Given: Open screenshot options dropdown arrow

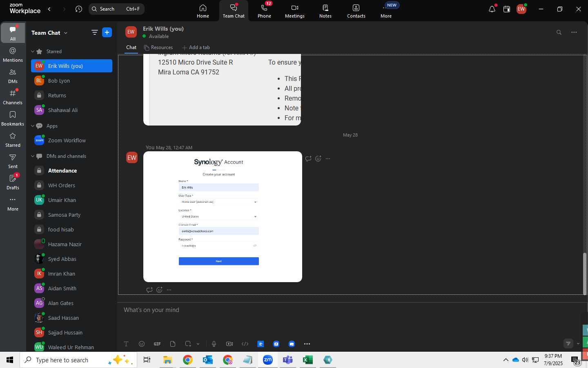Looking at the screenshot, I should [x=198, y=344].
